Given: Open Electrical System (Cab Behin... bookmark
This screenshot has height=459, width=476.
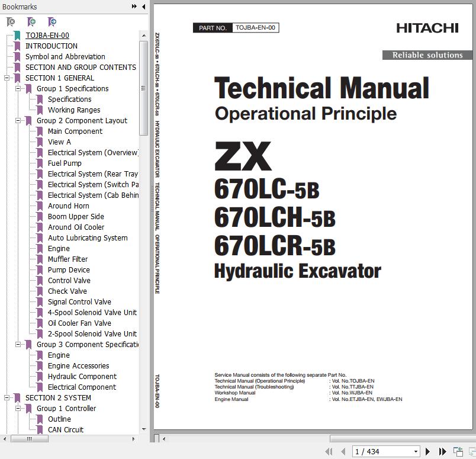Looking at the screenshot, I should coord(93,195).
